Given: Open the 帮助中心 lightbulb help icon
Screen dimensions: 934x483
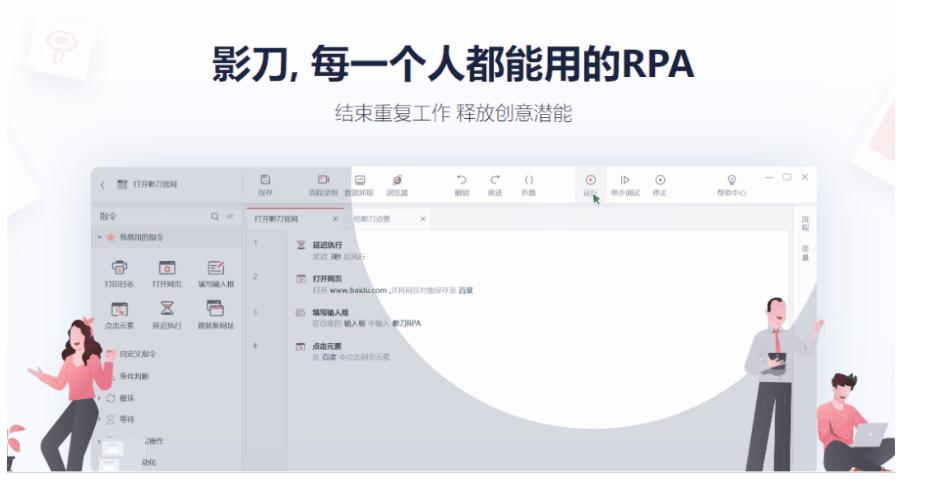Looking at the screenshot, I should tap(731, 180).
